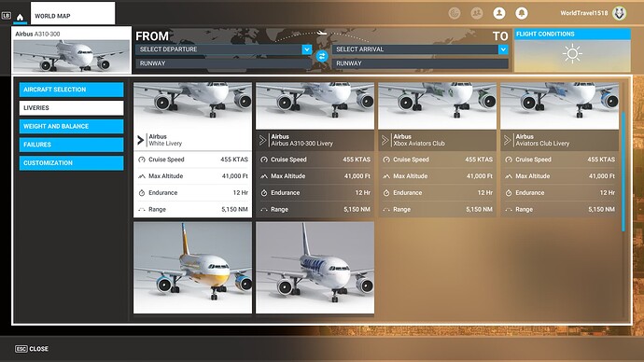Viewport: 644px width, 362px height.
Task: Select the White Livery thumbnail
Action: tap(192, 105)
